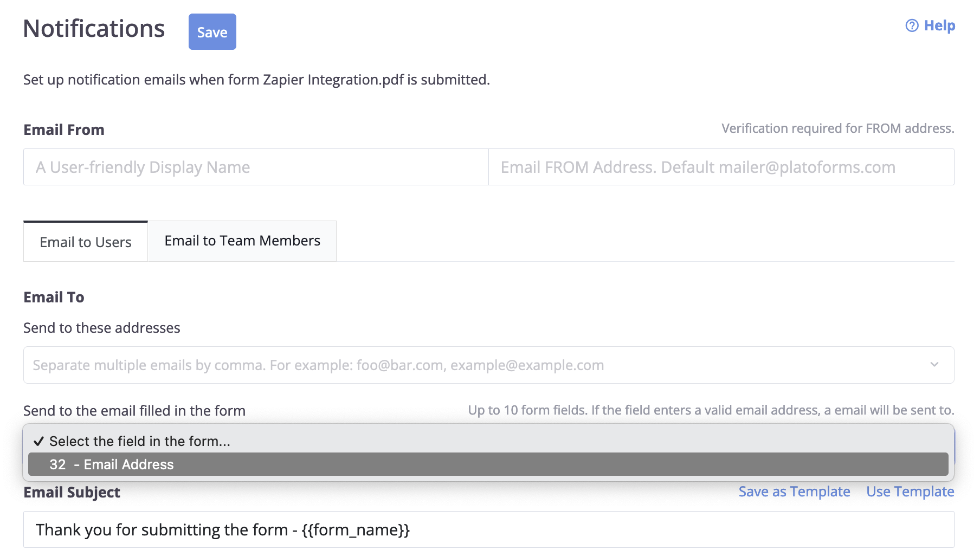
Task: Click the "Send to these addresses" email input
Action: tap(477, 365)
